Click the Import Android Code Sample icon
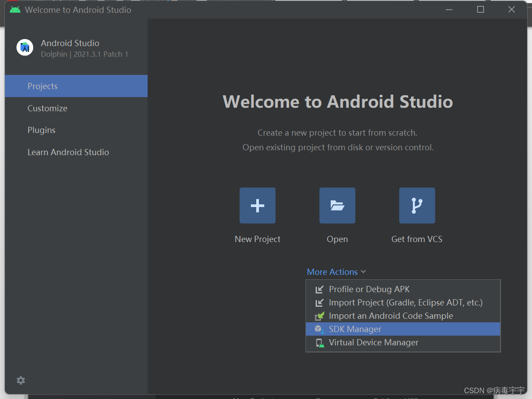This screenshot has height=399, width=532. coord(319,316)
